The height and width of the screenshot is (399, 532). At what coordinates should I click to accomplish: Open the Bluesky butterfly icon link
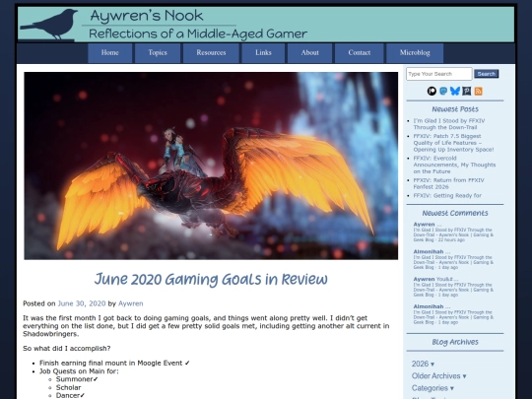[x=454, y=91]
